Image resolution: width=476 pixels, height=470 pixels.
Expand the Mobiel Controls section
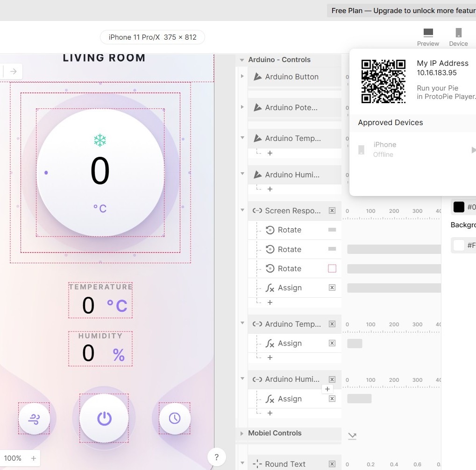[242, 433]
